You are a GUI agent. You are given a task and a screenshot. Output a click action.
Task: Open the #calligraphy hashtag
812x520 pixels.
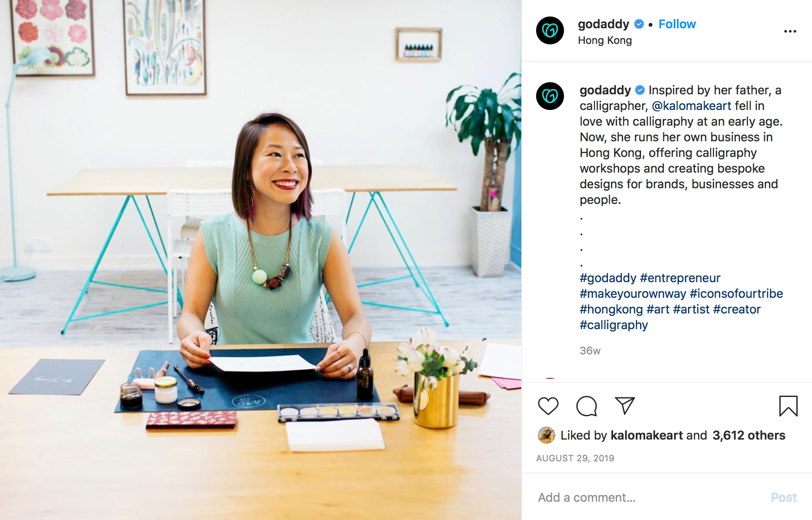pyautogui.click(x=614, y=325)
